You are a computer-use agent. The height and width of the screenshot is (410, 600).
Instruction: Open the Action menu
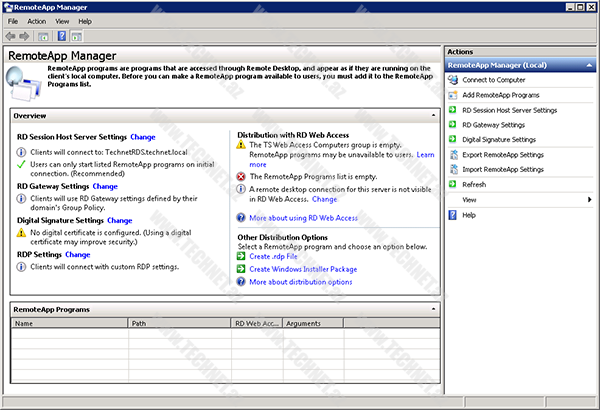[37, 20]
